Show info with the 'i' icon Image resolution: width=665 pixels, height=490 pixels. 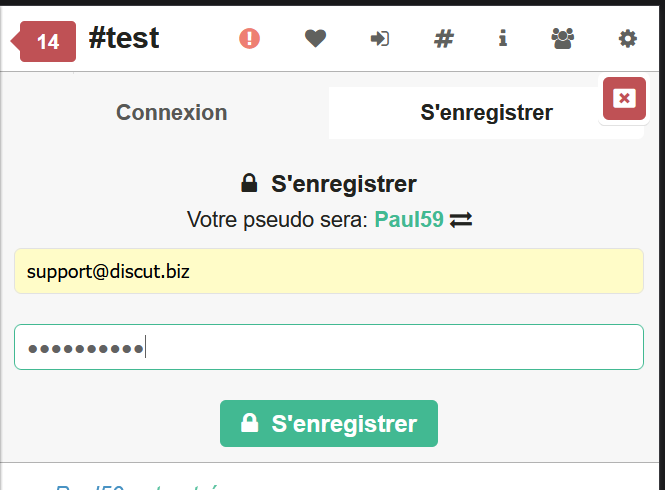click(503, 39)
